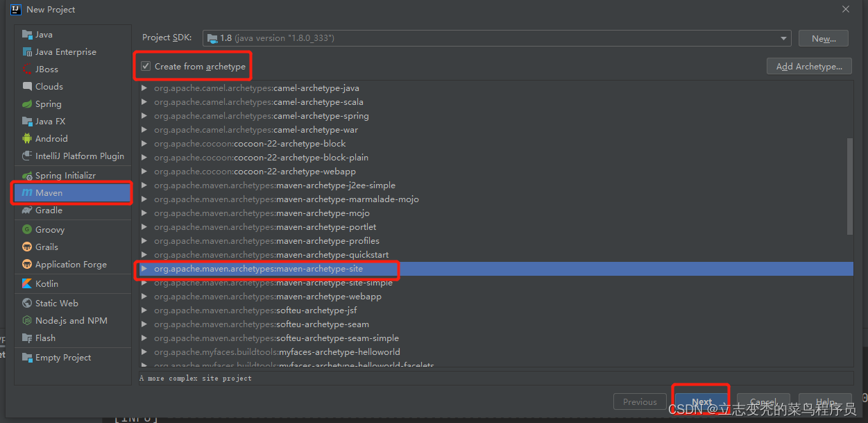Click the Clouds folder icon
Screen dimensions: 868x423
[27, 87]
